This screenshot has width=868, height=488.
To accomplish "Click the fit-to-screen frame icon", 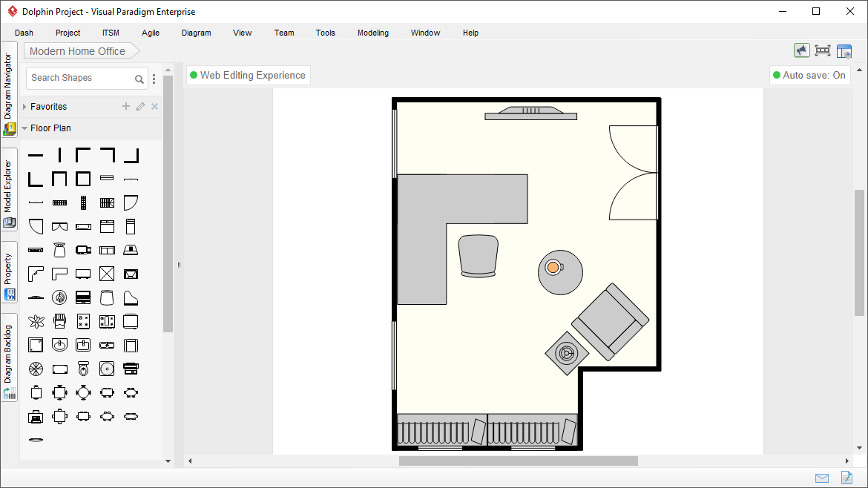I will point(823,51).
